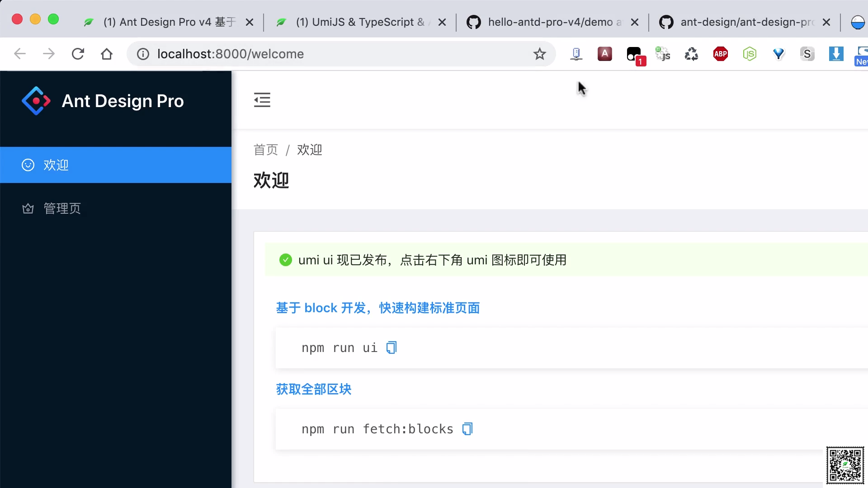This screenshot has width=868, height=488.
Task: Click the site information icon in address bar
Action: coord(143,54)
